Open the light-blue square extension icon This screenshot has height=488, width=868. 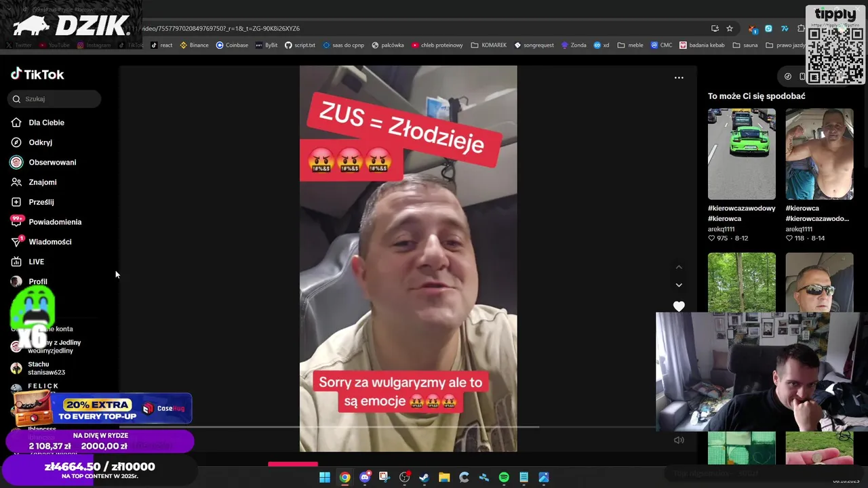coord(768,28)
